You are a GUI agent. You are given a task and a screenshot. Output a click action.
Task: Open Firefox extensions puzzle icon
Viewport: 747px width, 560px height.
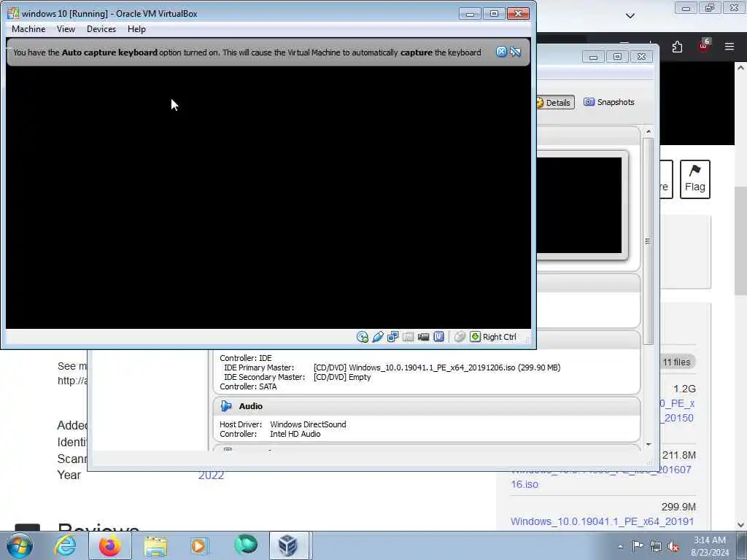(x=677, y=47)
